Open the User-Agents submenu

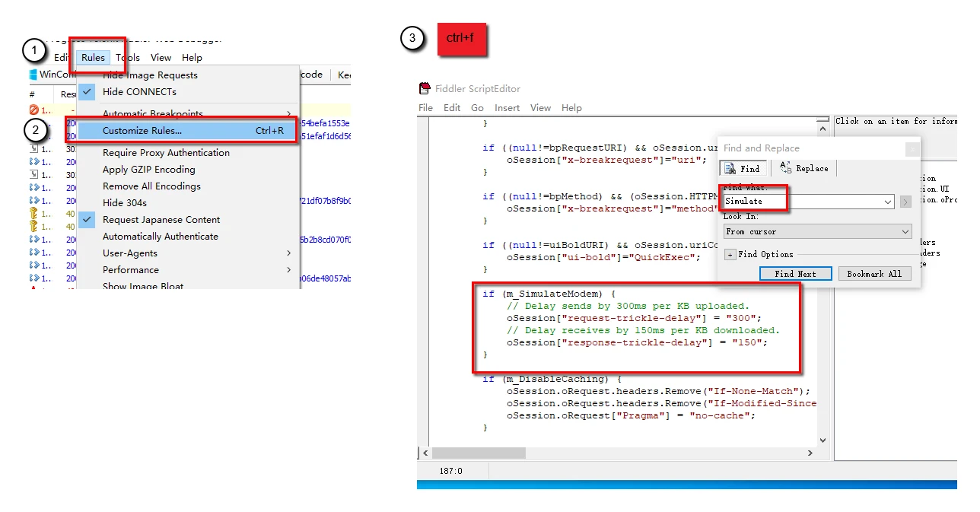click(x=189, y=253)
